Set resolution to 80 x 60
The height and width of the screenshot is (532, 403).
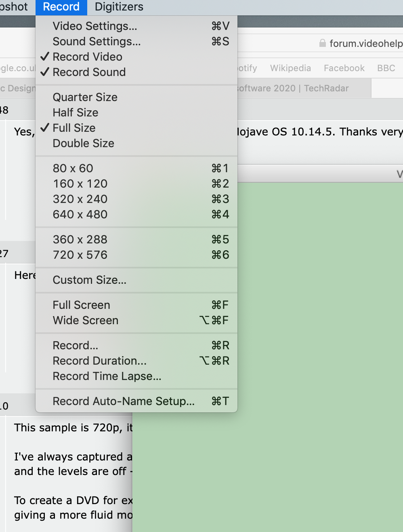(x=73, y=169)
